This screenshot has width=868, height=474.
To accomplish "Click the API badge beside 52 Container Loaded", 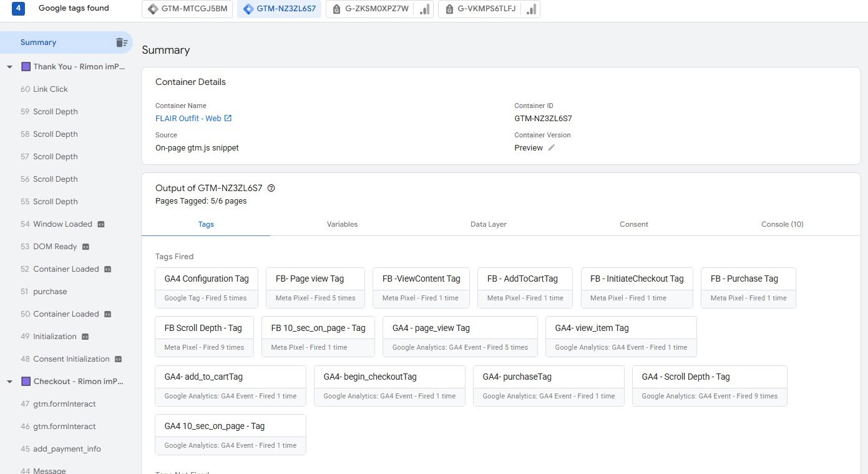I will (x=107, y=269).
